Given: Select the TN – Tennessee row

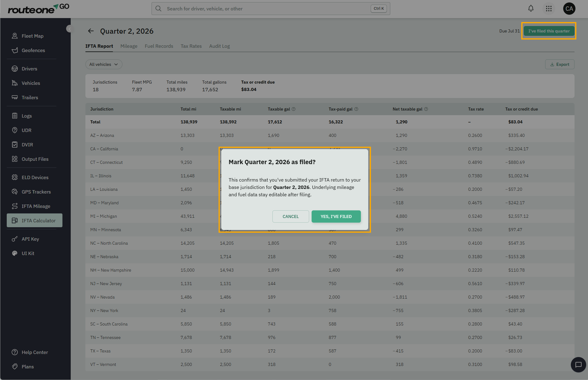Looking at the screenshot, I should [330, 337].
